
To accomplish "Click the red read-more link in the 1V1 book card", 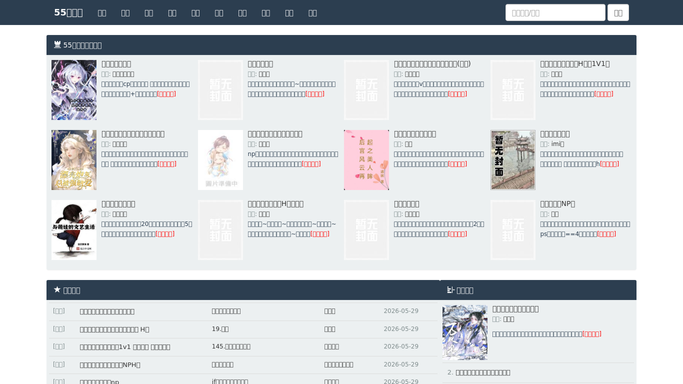I will [604, 94].
